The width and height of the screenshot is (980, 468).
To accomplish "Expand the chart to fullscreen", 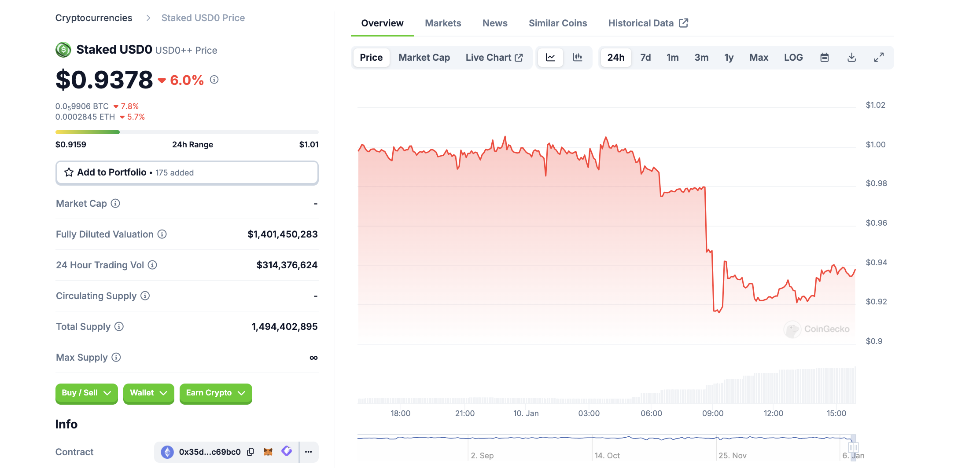I will click(x=879, y=58).
